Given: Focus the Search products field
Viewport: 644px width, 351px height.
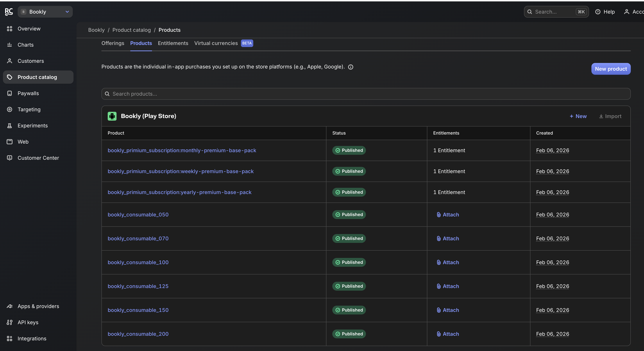Looking at the screenshot, I should 366,94.
